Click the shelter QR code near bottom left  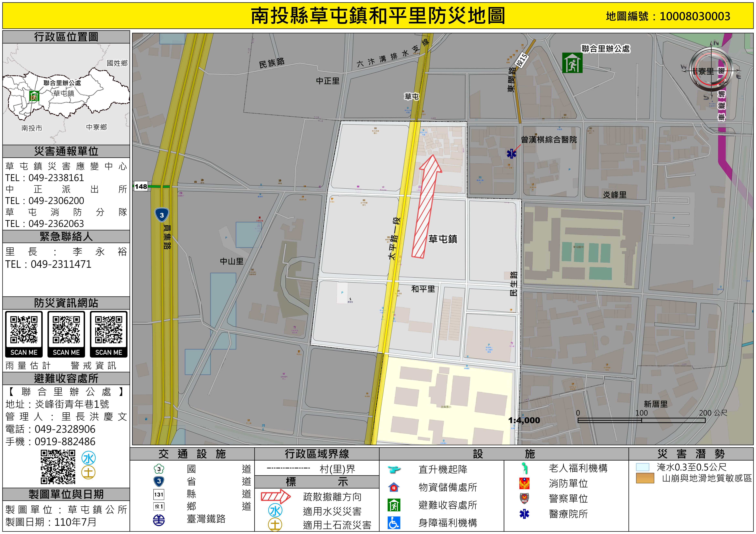pyautogui.click(x=58, y=467)
